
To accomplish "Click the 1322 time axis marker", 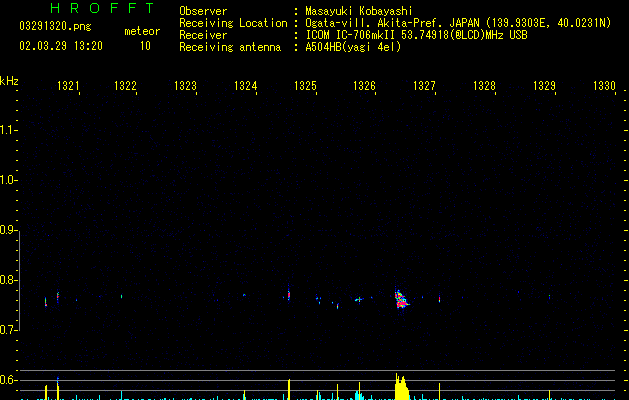I will [126, 86].
